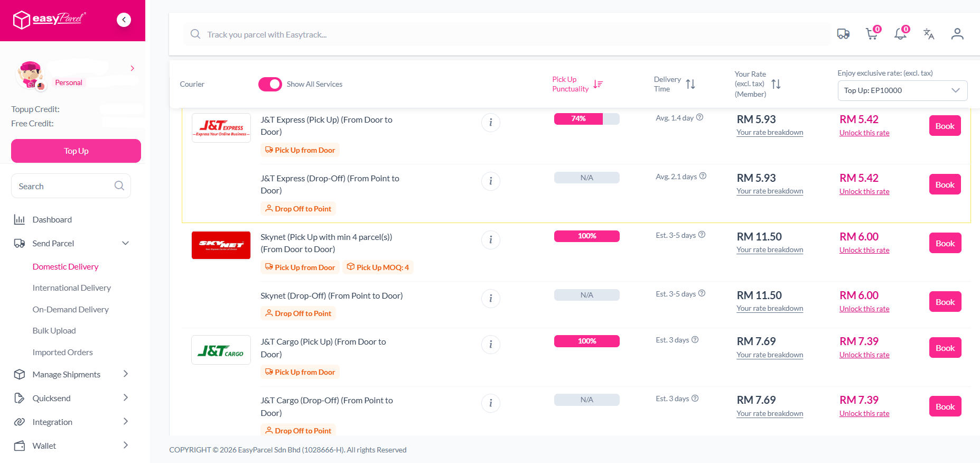Screen dimensions: 980x463
Task: Click the profile avatar image
Action: click(x=30, y=75)
